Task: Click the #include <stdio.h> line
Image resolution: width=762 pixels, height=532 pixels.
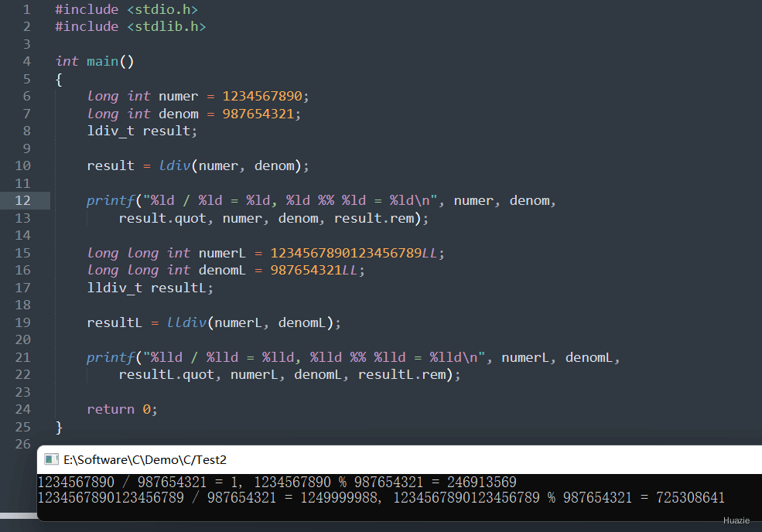Action: point(126,10)
